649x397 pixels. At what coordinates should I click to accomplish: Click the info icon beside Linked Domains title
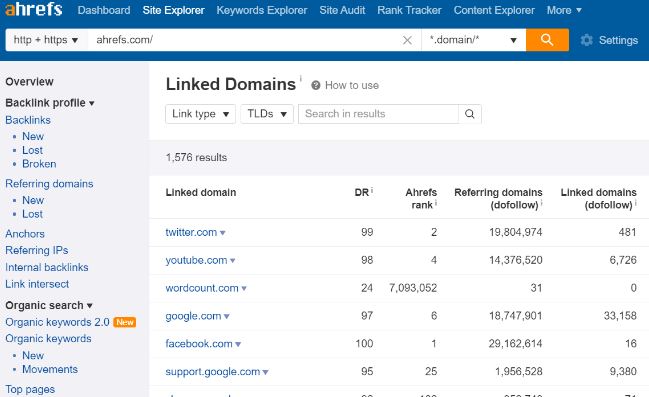coord(300,78)
